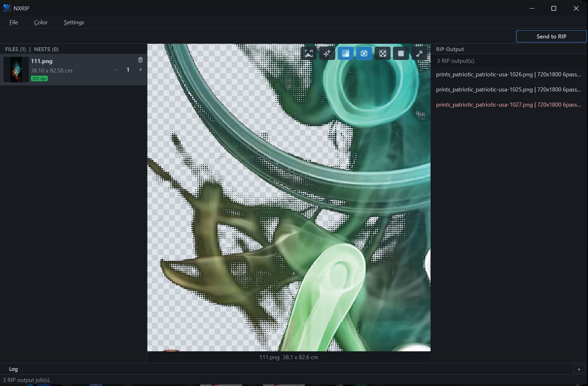Click the fit image to view icon
The width and height of the screenshot is (588, 386).
coord(309,54)
